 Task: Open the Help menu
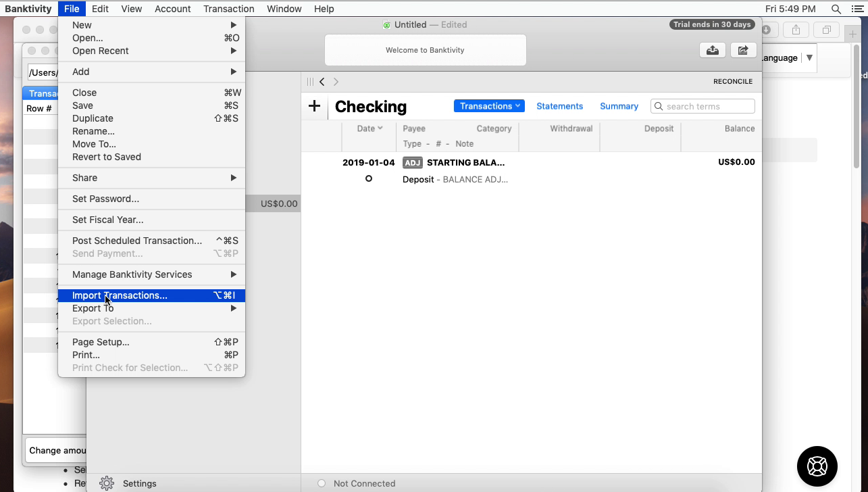click(x=324, y=9)
